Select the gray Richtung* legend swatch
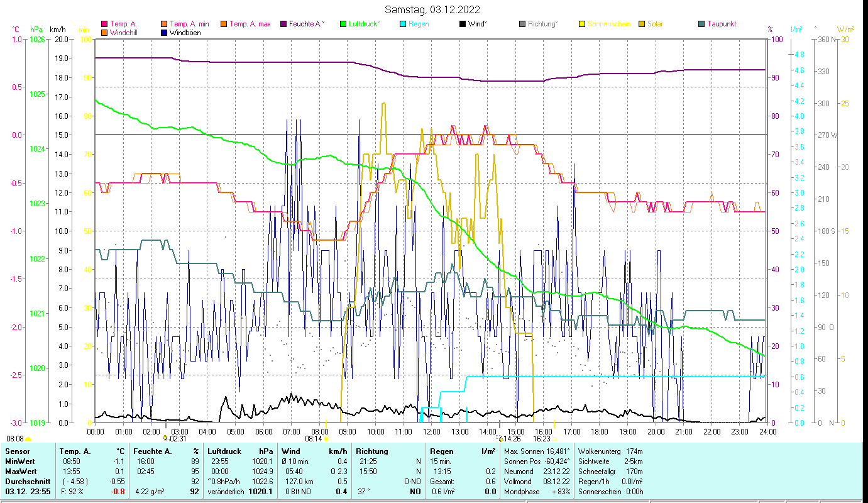This screenshot has width=868, height=503. [x=522, y=25]
